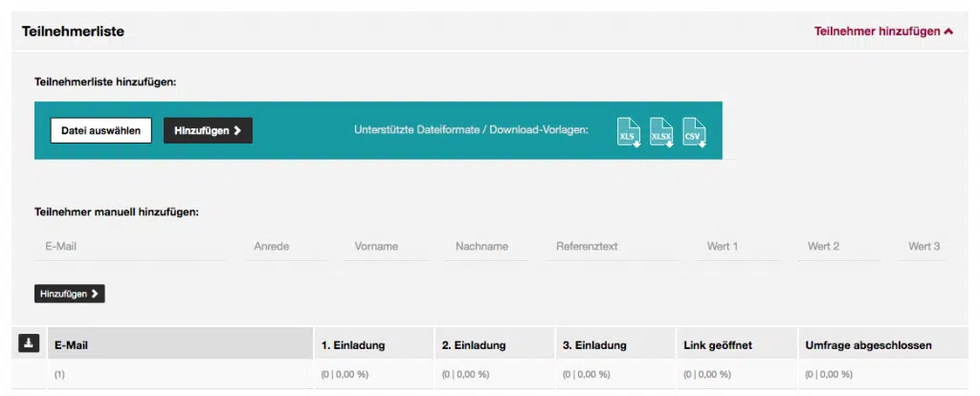Screen dimensions: 980x396
Task: Click the Wert 2 input field
Action: pyautogui.click(x=838, y=247)
